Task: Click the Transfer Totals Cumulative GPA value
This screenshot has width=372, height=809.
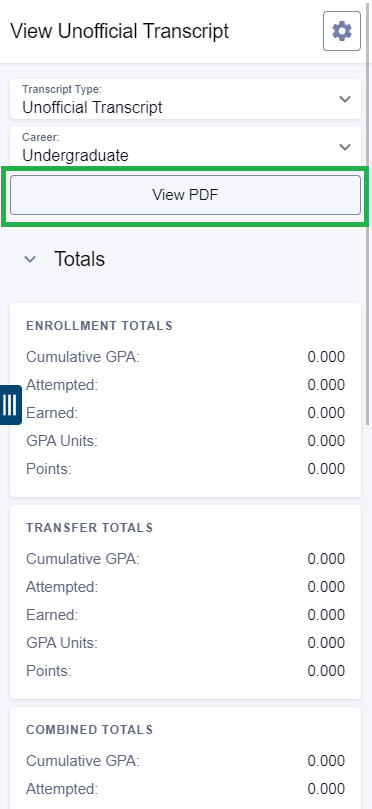Action: [326, 559]
